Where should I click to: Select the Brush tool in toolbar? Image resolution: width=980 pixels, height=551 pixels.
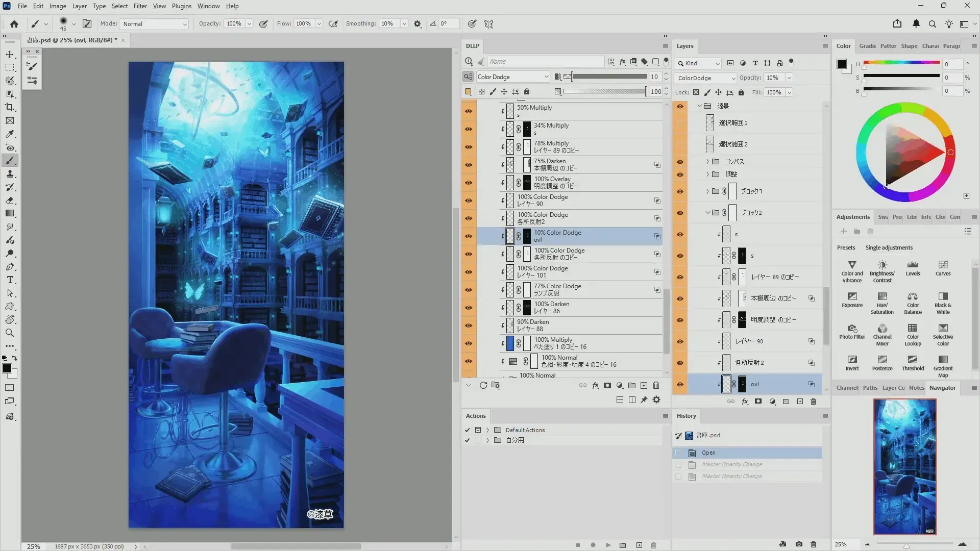point(10,161)
